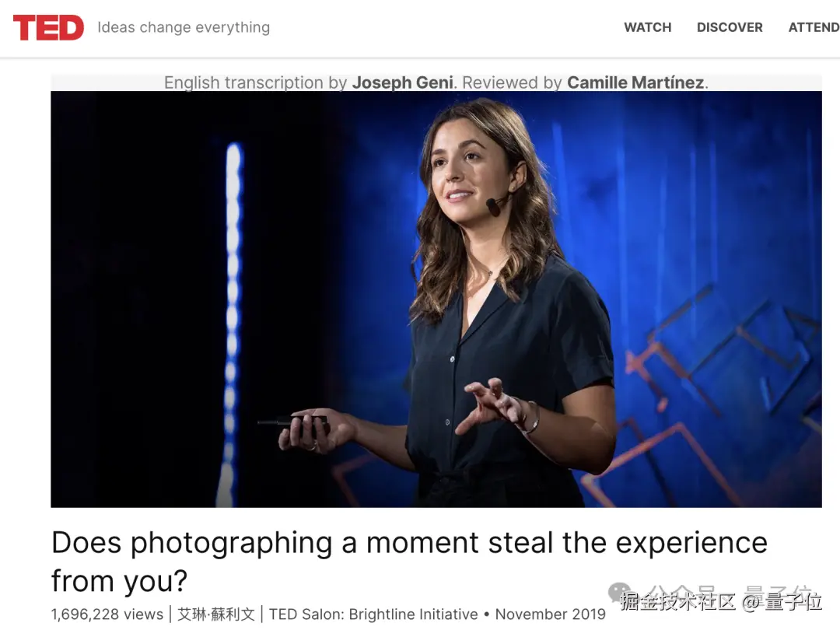Screen dimensions: 840x630
Task: Click speaker name 艾琳·蘇利文
Action: [x=216, y=614]
